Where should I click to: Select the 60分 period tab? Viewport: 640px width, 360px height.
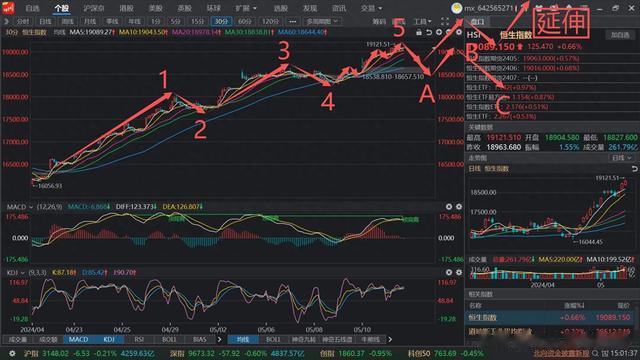244,21
